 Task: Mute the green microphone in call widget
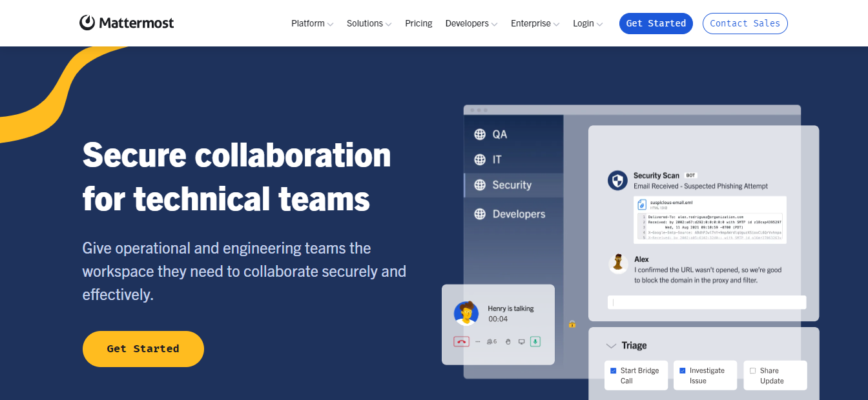(535, 342)
